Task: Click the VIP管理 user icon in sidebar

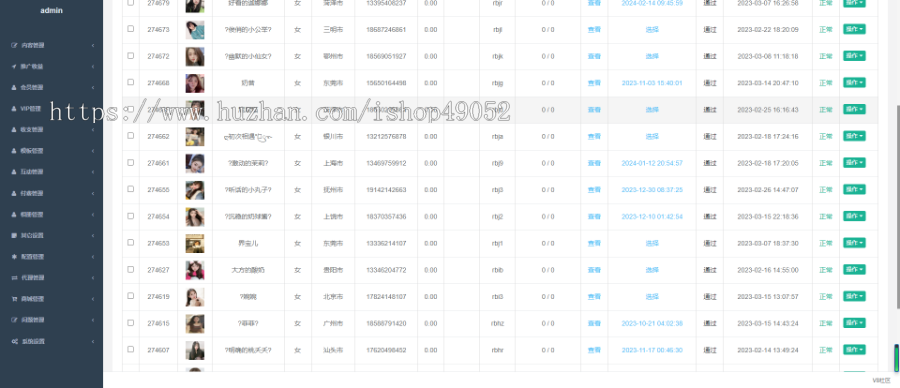Action: click(14, 108)
